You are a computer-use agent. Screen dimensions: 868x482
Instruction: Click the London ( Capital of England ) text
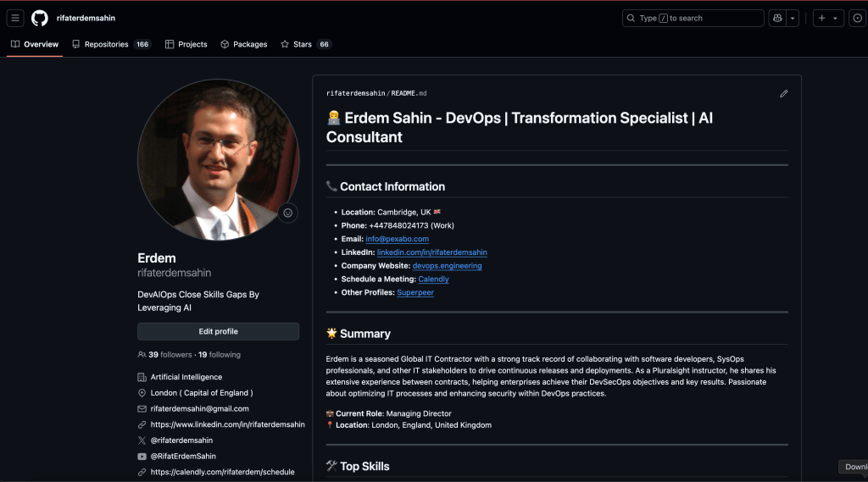pos(202,393)
